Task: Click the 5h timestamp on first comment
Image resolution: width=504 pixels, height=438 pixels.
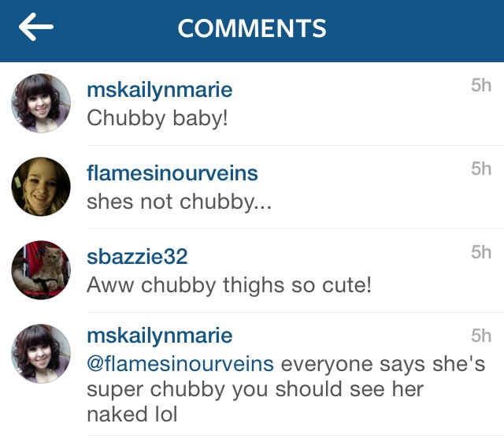Action: click(x=481, y=85)
